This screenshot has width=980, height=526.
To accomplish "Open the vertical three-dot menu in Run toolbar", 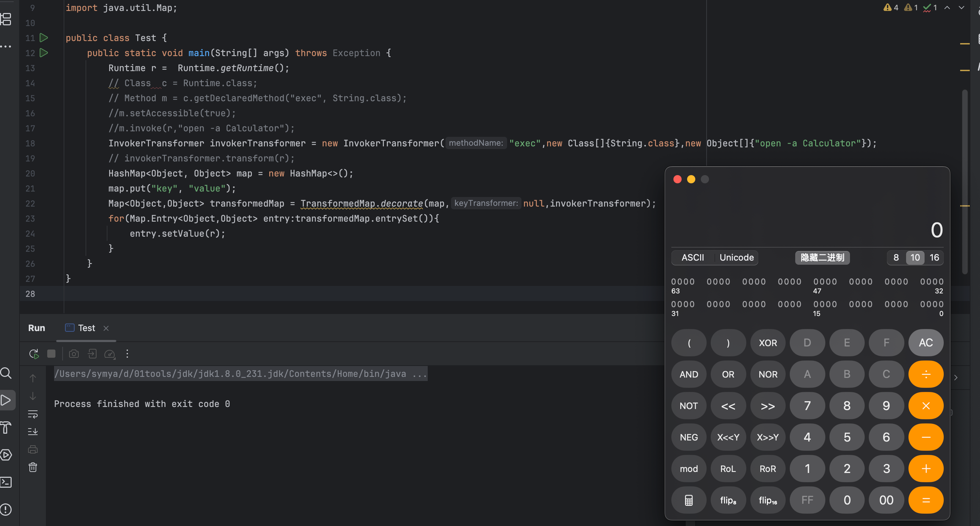I will pos(127,354).
